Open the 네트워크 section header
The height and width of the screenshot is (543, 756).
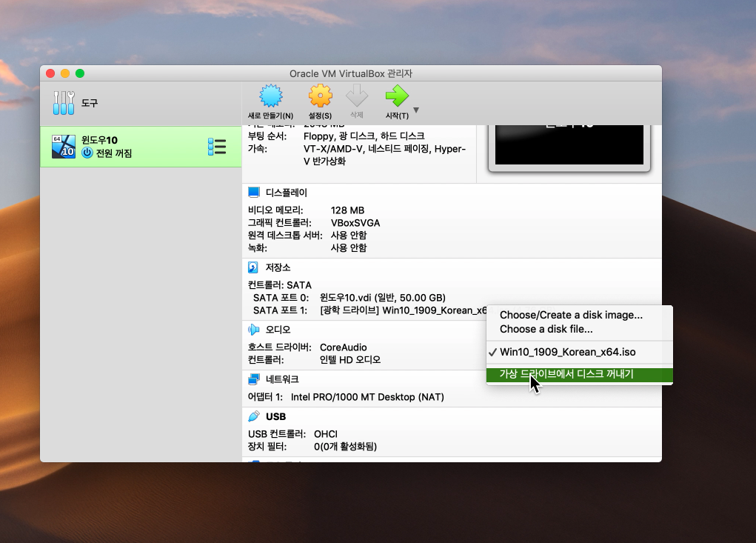[282, 379]
